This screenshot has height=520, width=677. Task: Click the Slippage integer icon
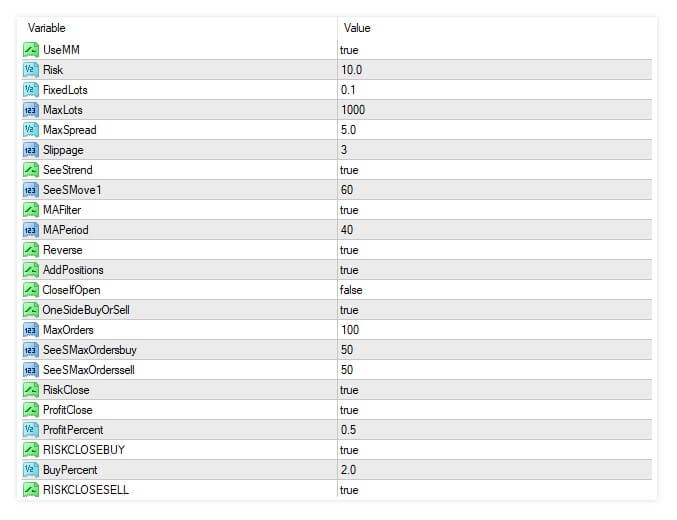click(31, 150)
